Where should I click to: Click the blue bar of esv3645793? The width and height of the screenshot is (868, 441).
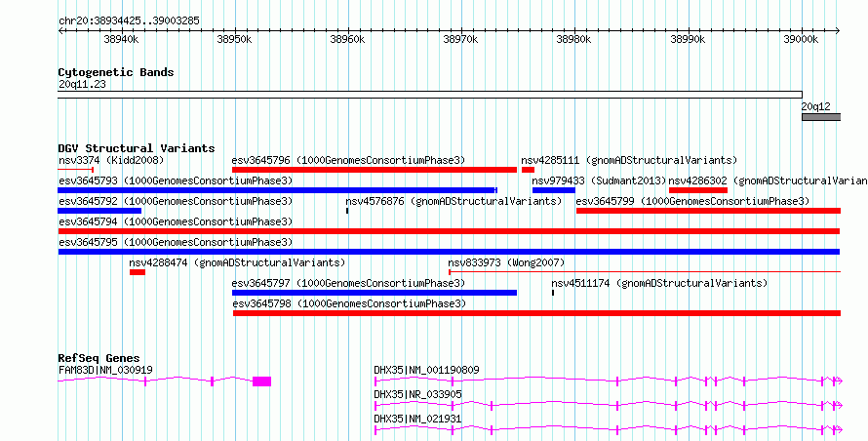click(x=277, y=190)
